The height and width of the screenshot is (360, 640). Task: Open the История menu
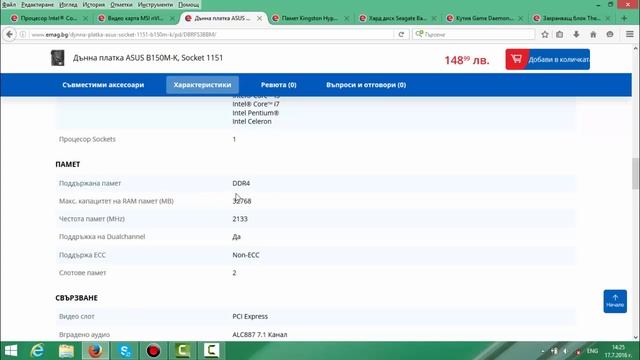[x=93, y=5]
